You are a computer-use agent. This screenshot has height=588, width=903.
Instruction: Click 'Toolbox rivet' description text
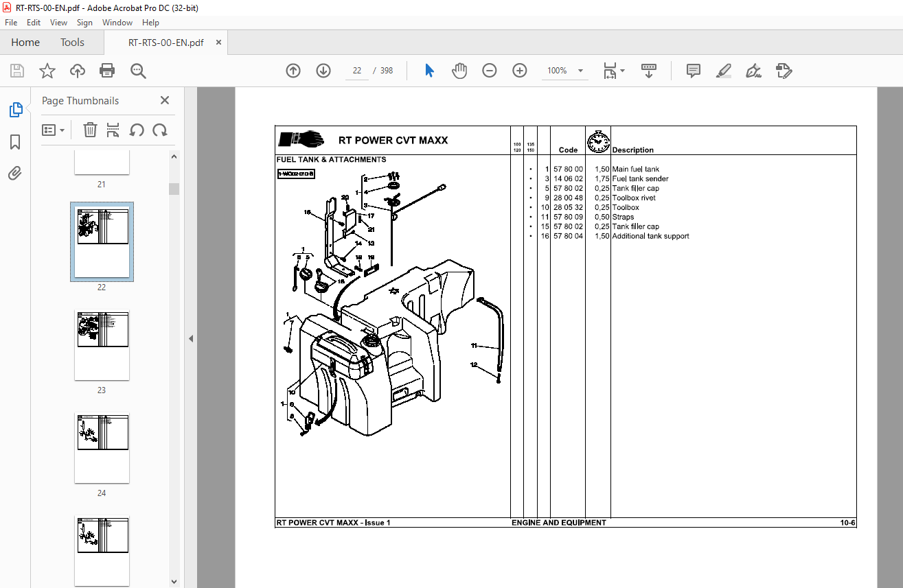click(x=634, y=198)
